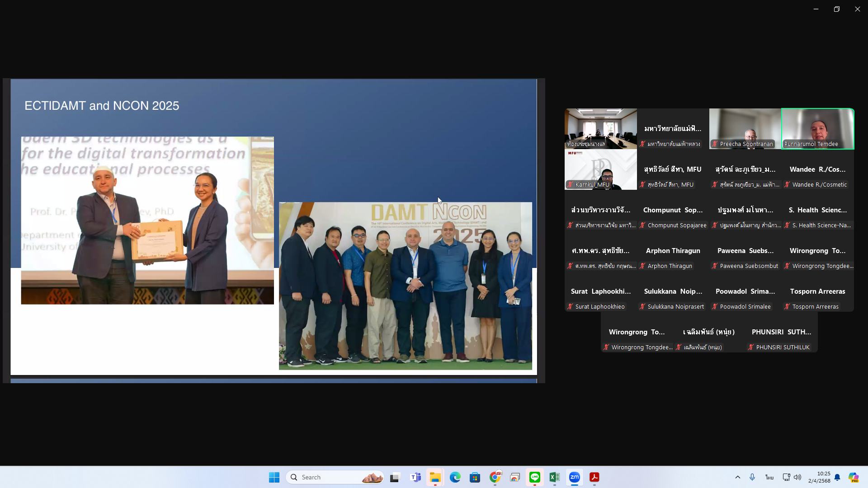Click the taskbar Search box
The width and height of the screenshot is (868, 488).
tap(335, 477)
